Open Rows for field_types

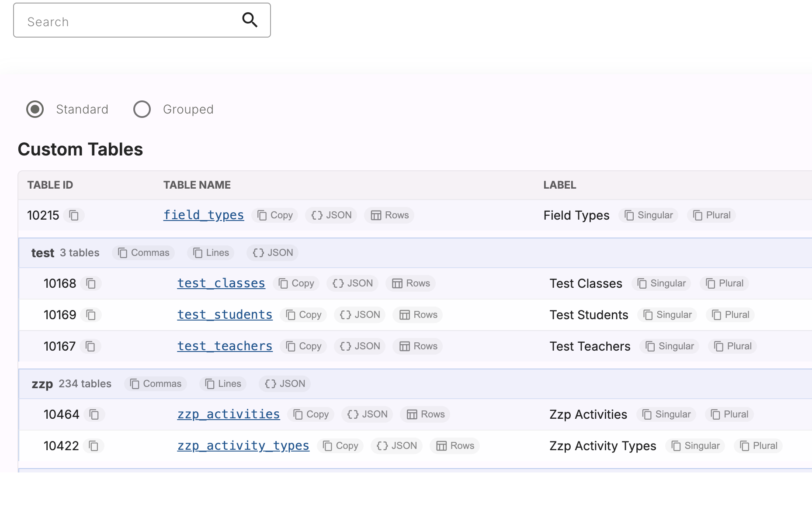389,215
